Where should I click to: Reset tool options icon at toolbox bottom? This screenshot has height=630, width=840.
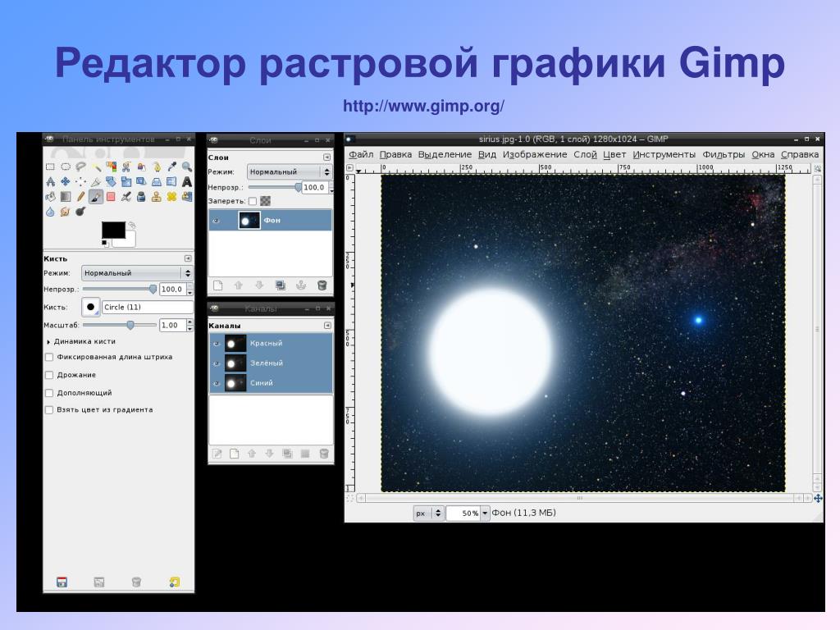click(175, 582)
